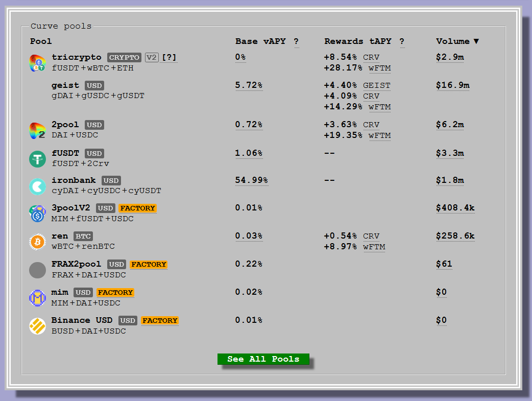Click the 2pool rainbow icon

[37, 131]
